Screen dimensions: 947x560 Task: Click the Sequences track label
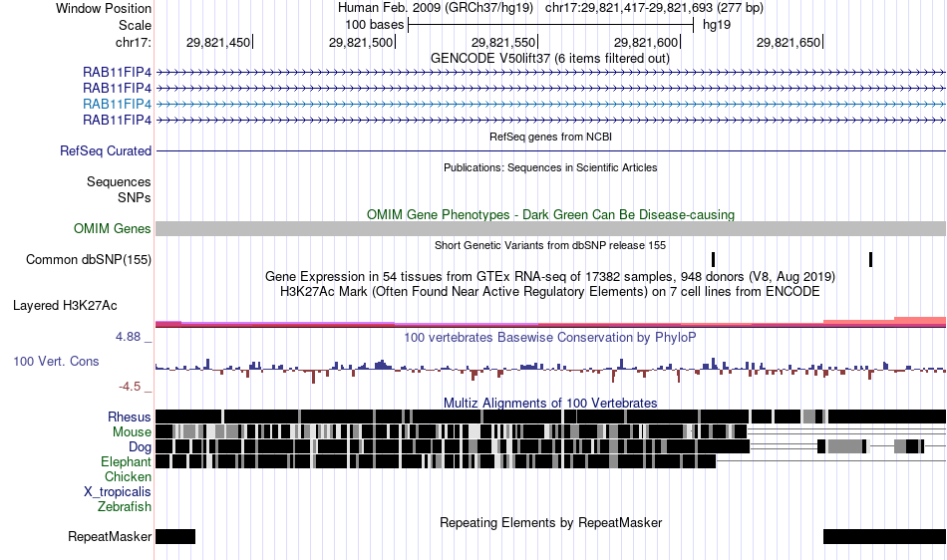tap(119, 181)
